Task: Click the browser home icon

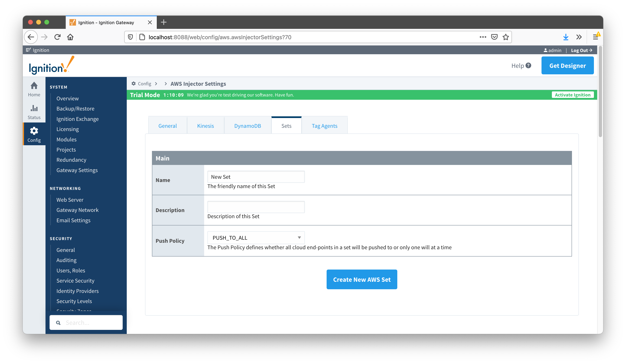Action: click(x=70, y=37)
